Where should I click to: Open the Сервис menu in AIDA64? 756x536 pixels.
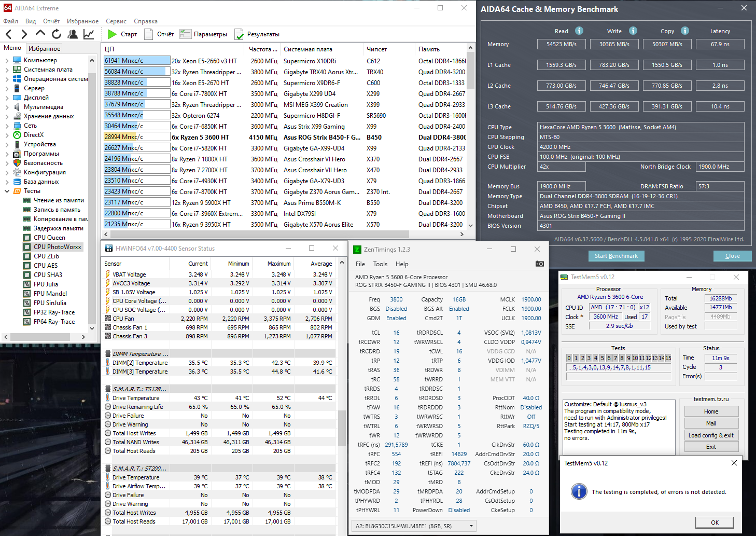tap(116, 21)
